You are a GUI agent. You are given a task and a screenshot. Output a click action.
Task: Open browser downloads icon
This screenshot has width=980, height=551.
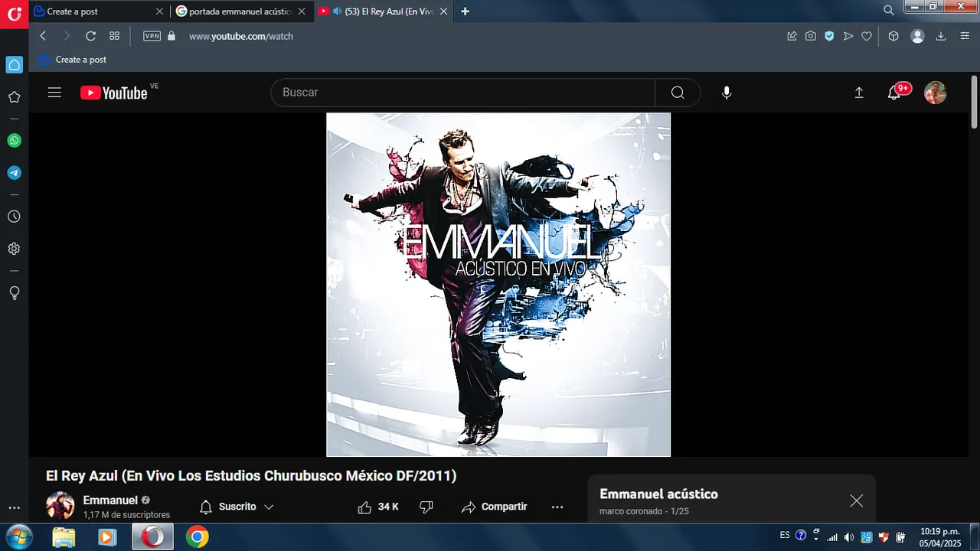941,36
